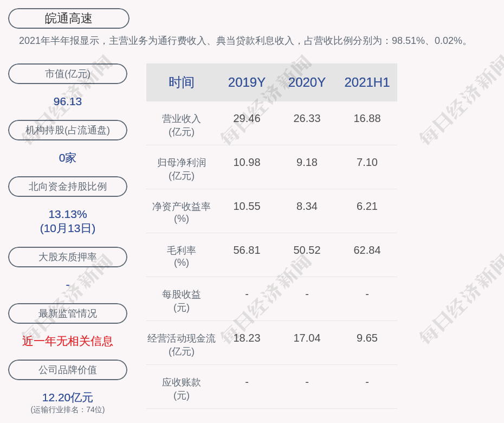Screen dimensions: 504x423
Task: Click the 归母净利润(亿元) row label
Action: coord(182,169)
